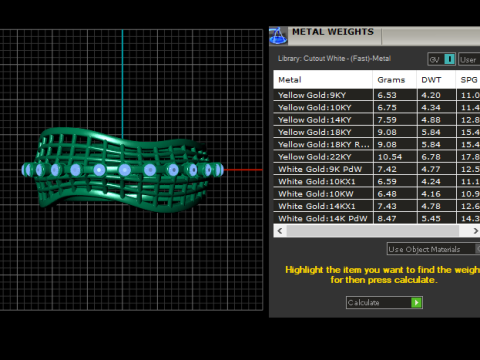Click the horizontal scrollbar right arrow

(x=475, y=231)
